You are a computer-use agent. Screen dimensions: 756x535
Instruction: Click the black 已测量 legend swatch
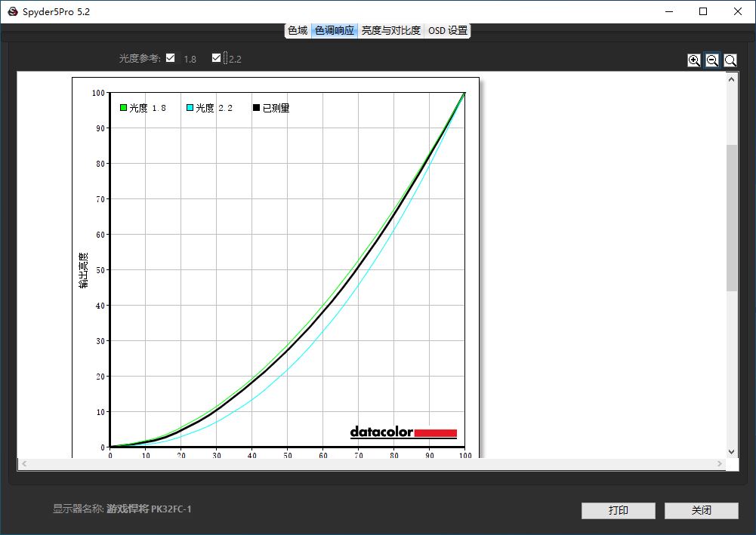(256, 108)
